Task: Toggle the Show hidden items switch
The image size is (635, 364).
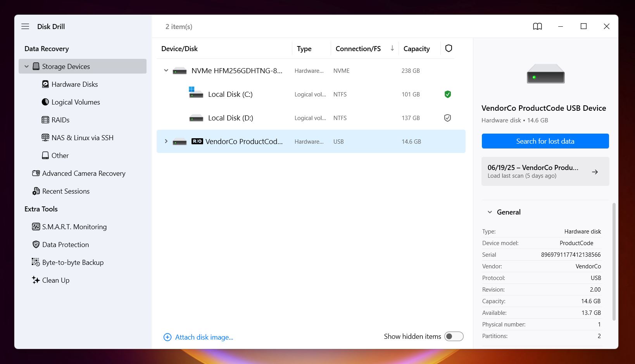Action: pos(454,337)
